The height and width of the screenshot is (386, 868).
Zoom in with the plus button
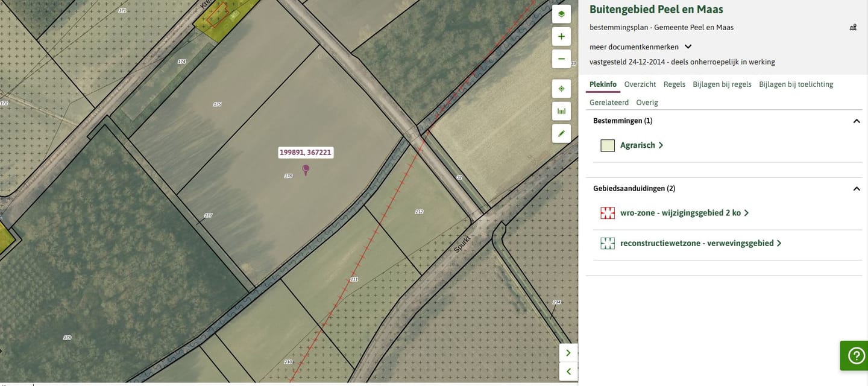561,36
